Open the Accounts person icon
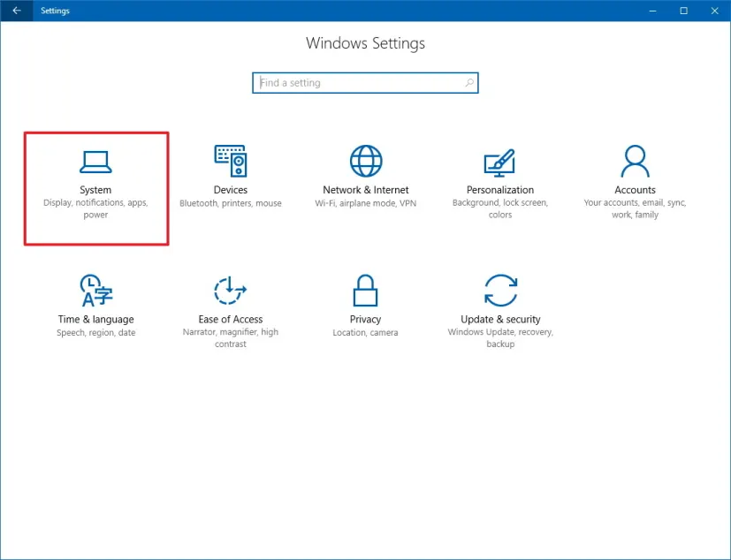The height and width of the screenshot is (560, 731). point(635,161)
